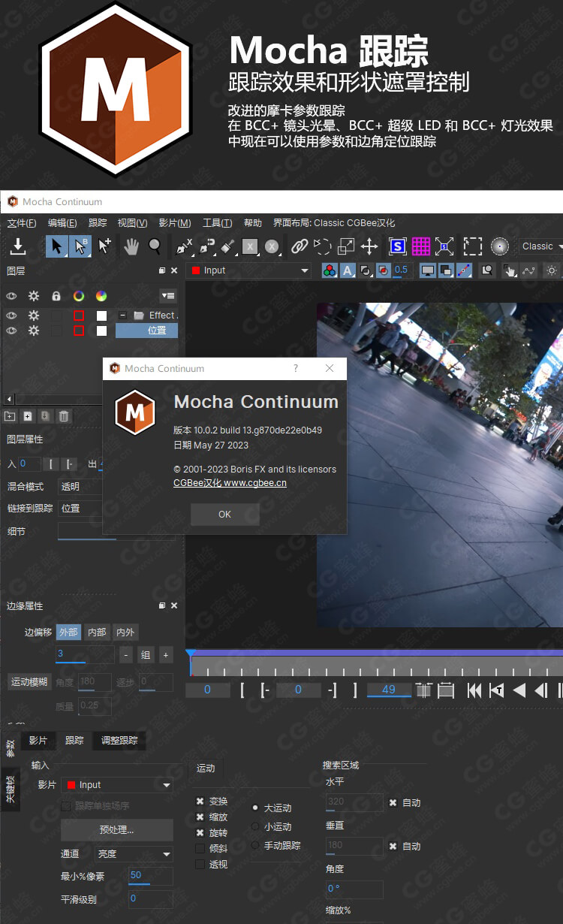The width and height of the screenshot is (563, 924).
Task: Open the 运动模糊 dropdown
Action: (29, 682)
